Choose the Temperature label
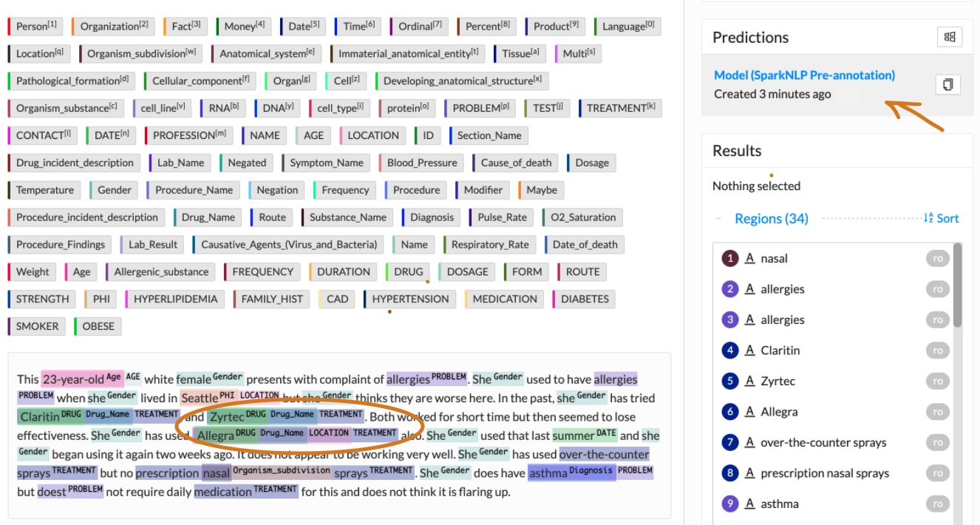This screenshot has width=980, height=525. [44, 190]
